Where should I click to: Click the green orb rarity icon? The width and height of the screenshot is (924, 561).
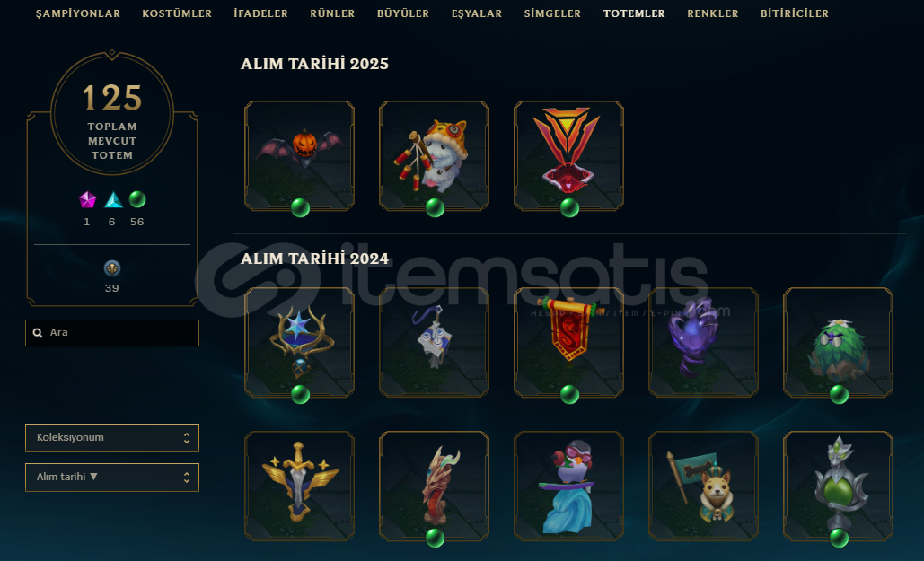pyautogui.click(x=137, y=199)
